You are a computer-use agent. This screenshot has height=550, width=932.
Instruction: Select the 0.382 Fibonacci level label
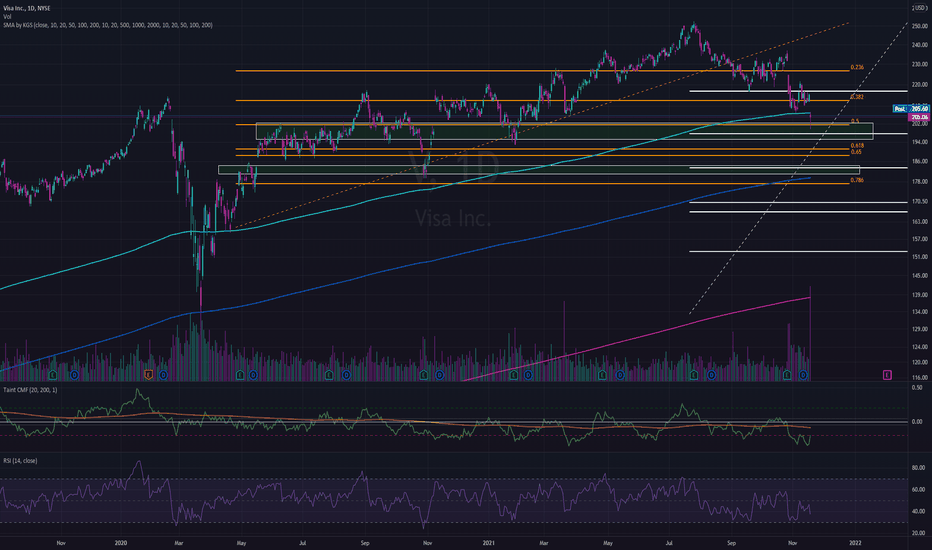point(857,96)
